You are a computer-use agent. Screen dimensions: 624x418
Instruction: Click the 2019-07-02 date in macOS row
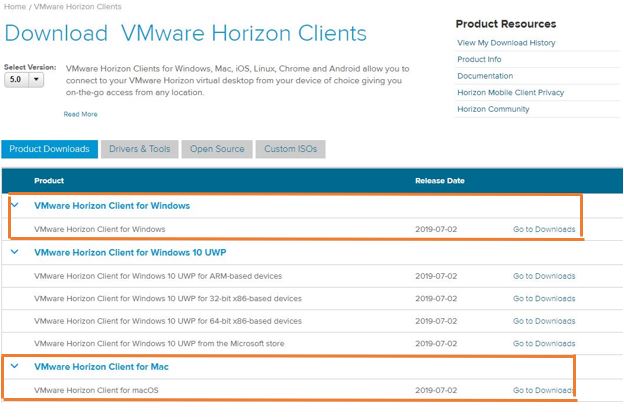pos(436,390)
